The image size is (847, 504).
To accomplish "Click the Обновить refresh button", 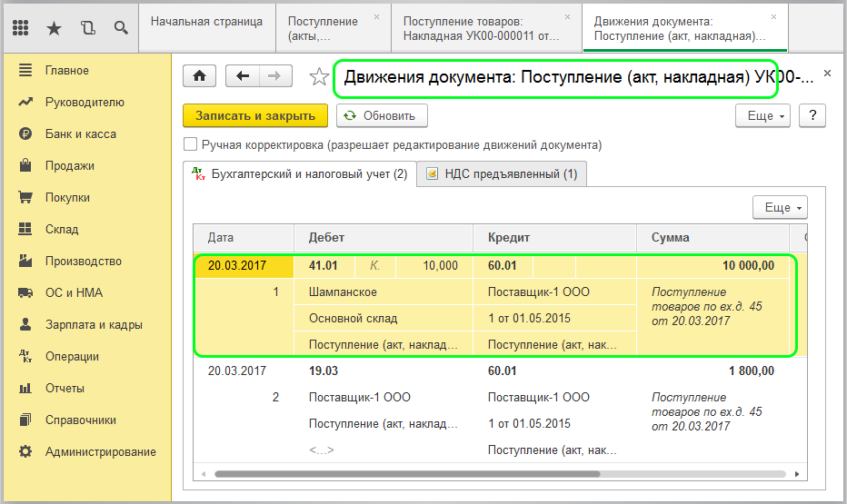I will [x=382, y=116].
